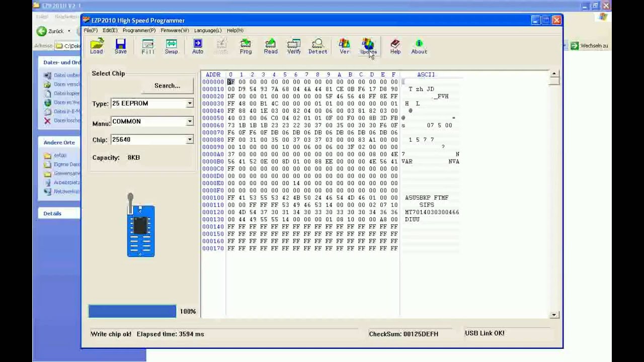Expand the Chip dropdown showing 25640
Screen dimensions: 644x362
point(190,140)
